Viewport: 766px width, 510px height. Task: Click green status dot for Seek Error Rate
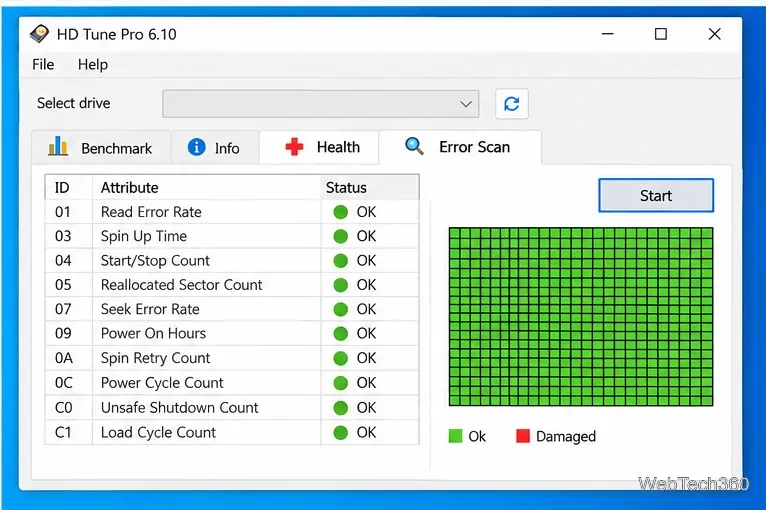pos(340,309)
